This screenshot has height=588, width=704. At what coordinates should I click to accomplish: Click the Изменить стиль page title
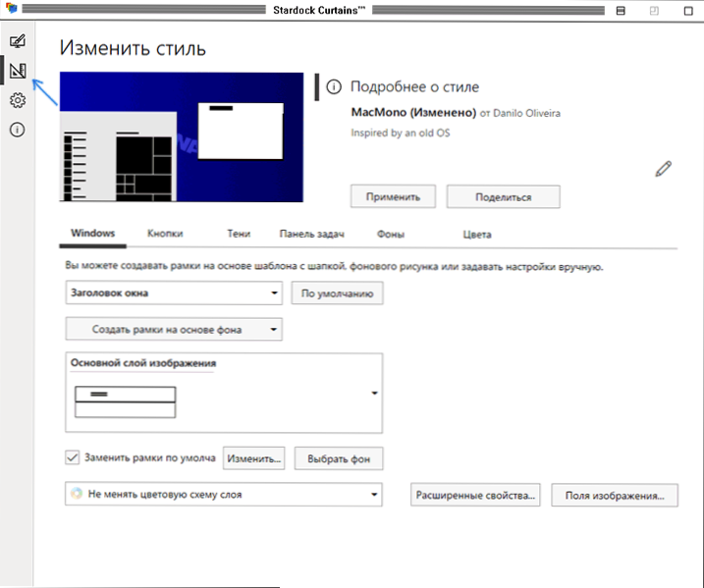[133, 48]
